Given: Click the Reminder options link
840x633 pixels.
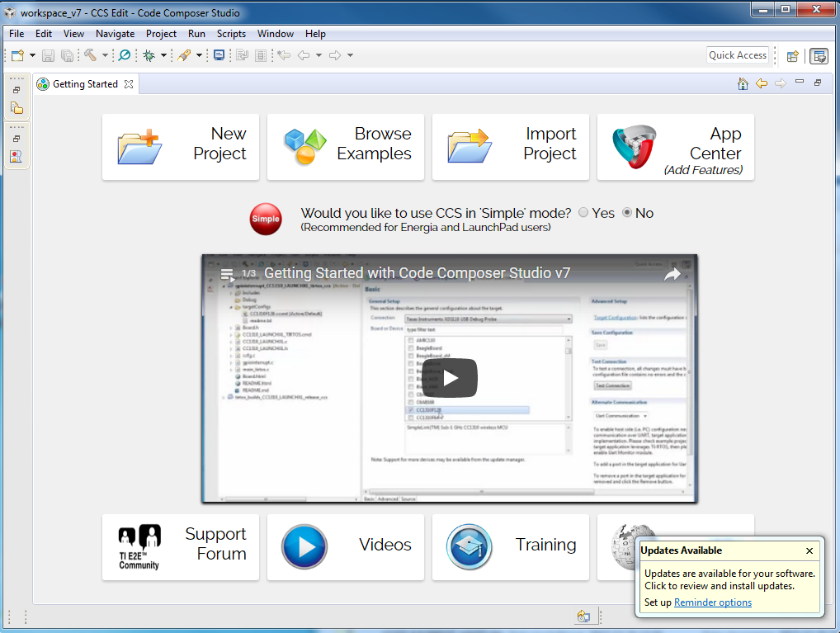Looking at the screenshot, I should tap(712, 602).
